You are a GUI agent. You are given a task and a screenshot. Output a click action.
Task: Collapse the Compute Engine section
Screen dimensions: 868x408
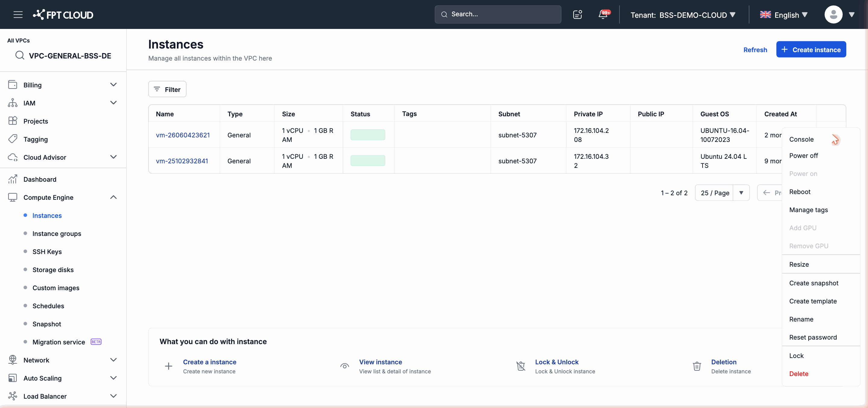coord(114,197)
